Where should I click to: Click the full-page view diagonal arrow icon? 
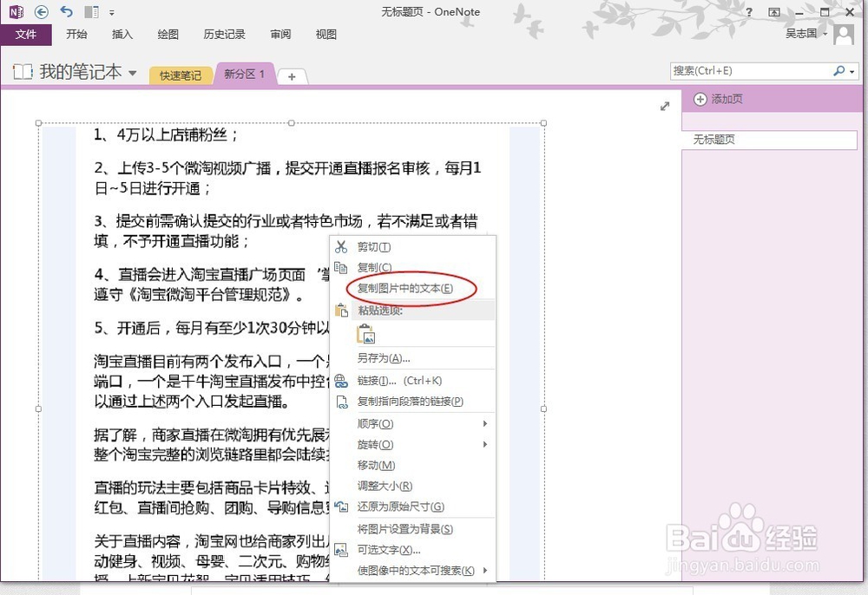point(665,106)
